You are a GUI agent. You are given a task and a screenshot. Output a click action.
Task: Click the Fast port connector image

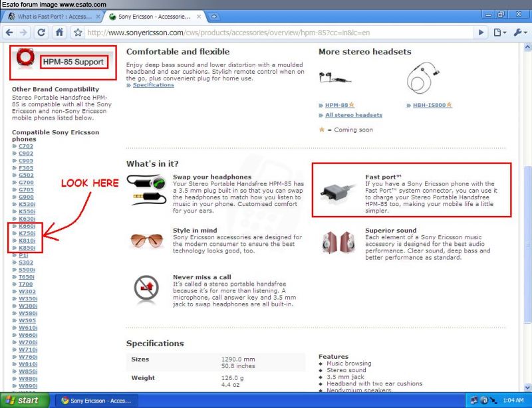(338, 192)
